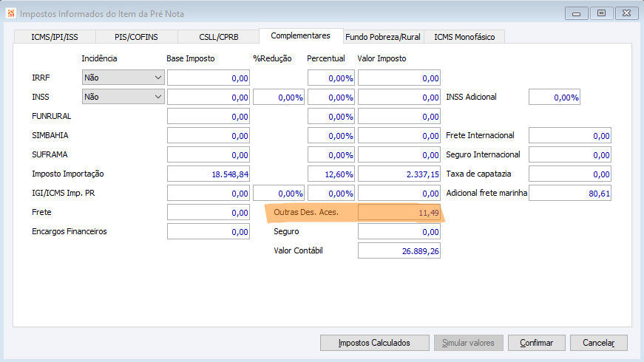Focus the IRRF Percentual field
Viewport: 644px width, 362px height.
(x=331, y=78)
